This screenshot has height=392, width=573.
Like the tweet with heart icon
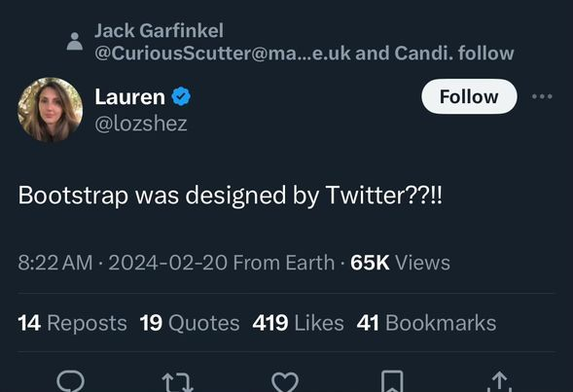285,382
